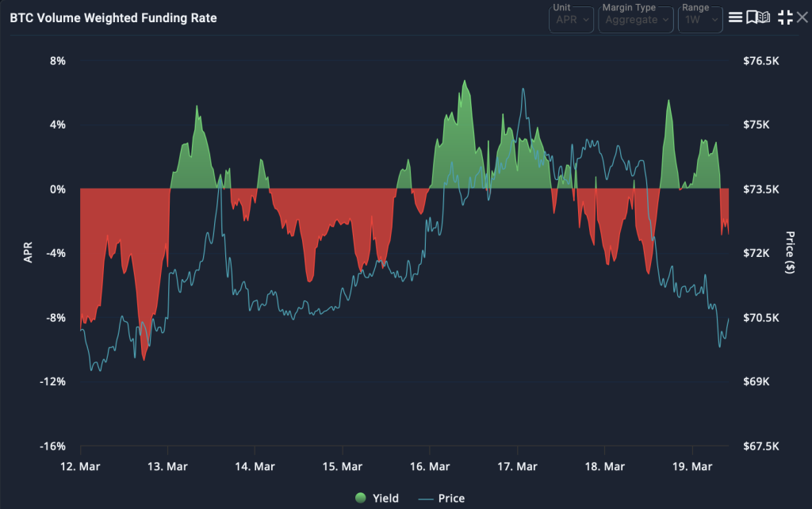This screenshot has height=509, width=812.
Task: Open the Unit dropdown showing APR
Action: click(571, 20)
